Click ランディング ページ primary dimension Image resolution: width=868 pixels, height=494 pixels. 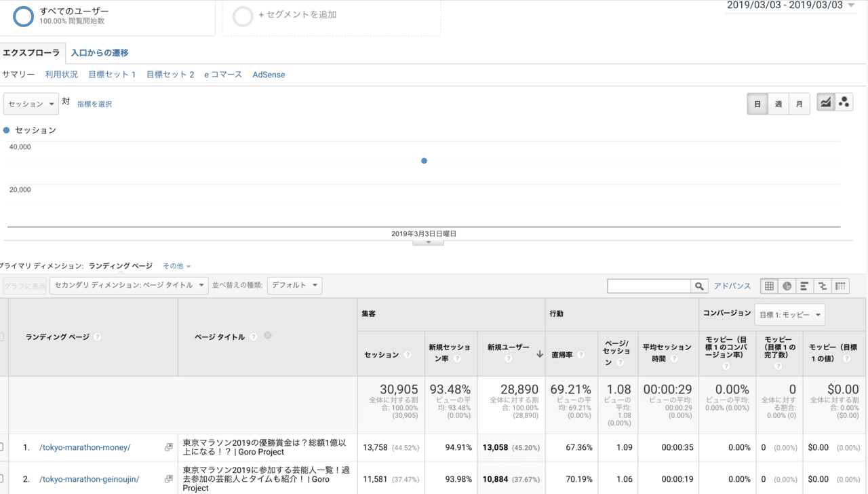click(x=120, y=266)
